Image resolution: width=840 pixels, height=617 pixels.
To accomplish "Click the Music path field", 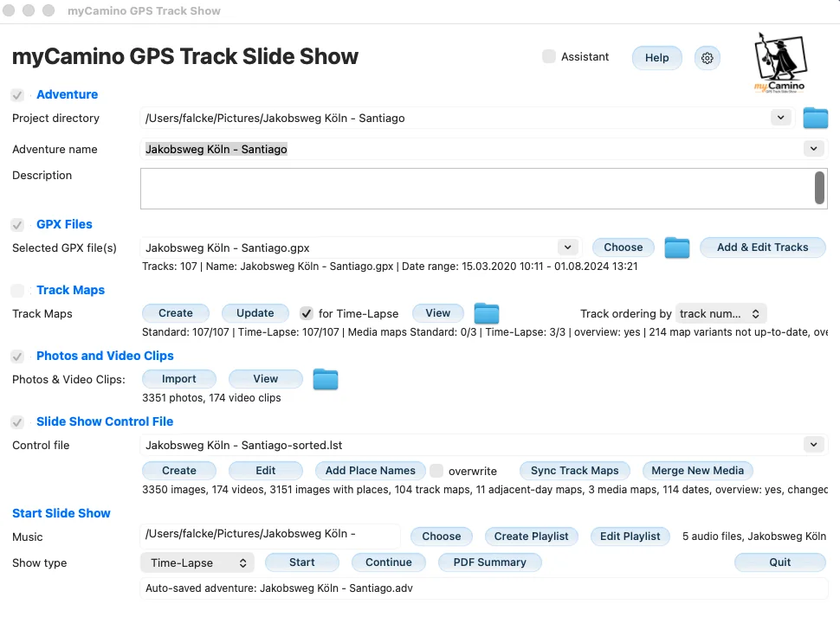I will click(270, 535).
